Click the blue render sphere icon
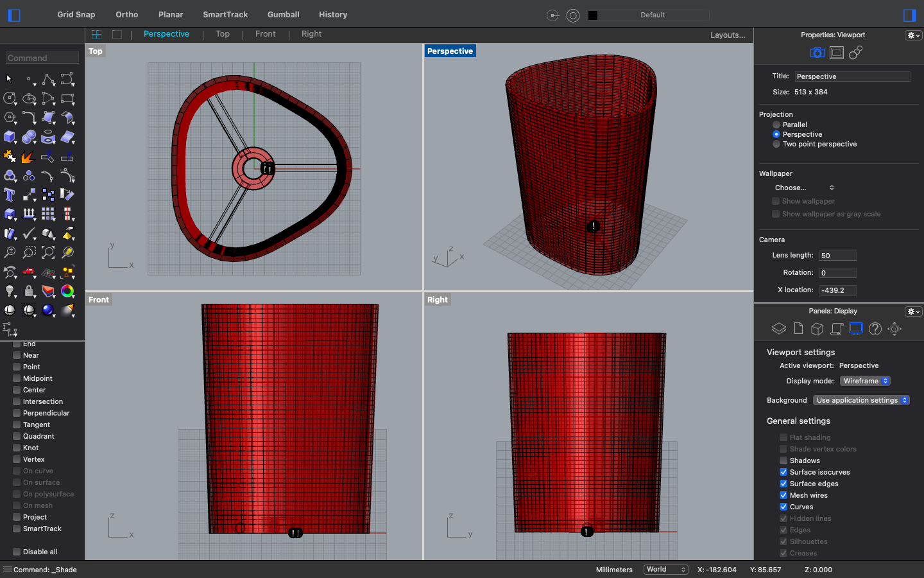 [x=48, y=310]
